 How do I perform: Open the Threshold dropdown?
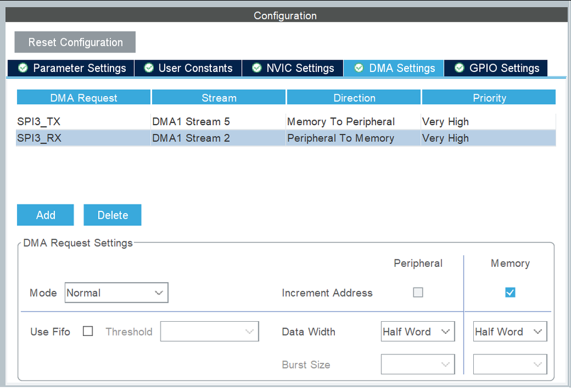point(209,331)
